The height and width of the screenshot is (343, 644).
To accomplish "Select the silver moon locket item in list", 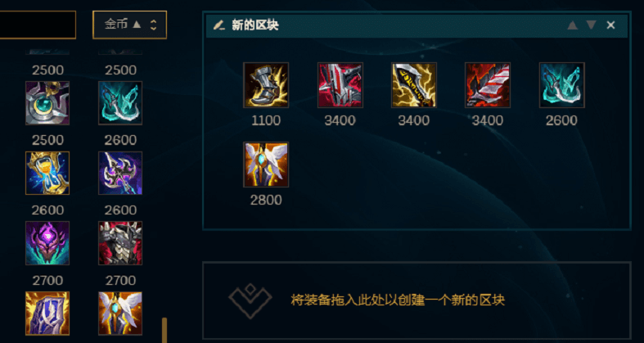I will [47, 102].
